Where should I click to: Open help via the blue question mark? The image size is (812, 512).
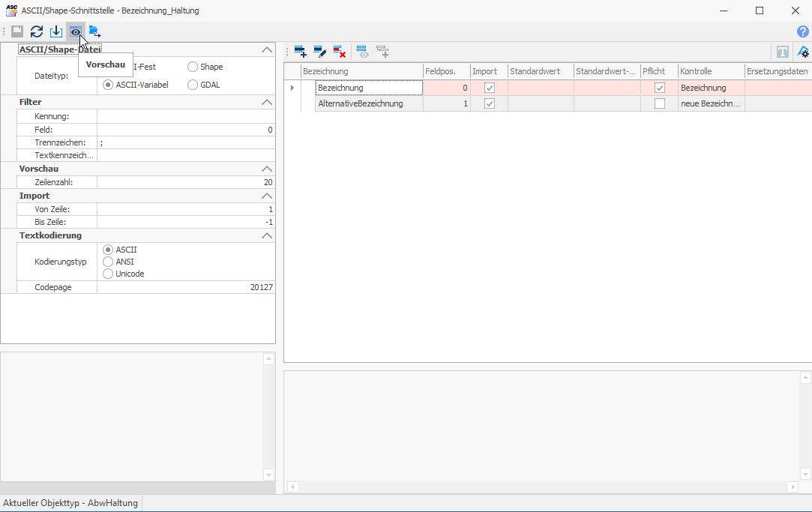[802, 31]
